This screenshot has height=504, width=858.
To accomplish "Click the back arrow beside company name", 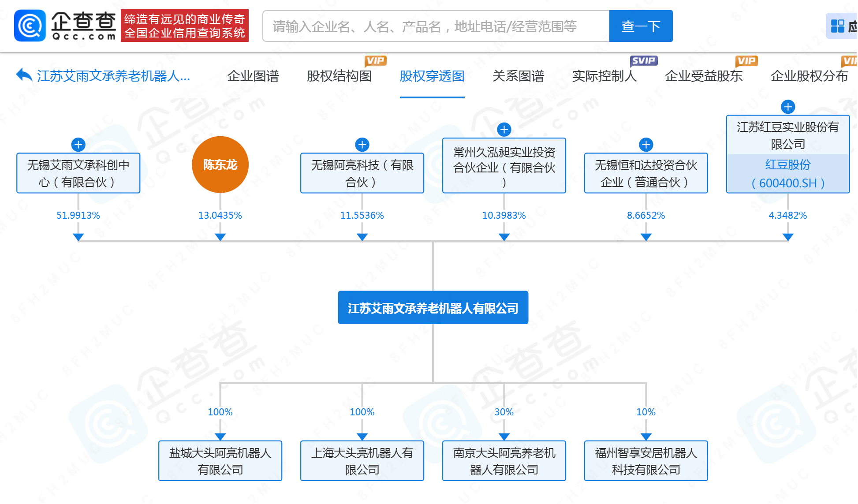I will pos(24,75).
